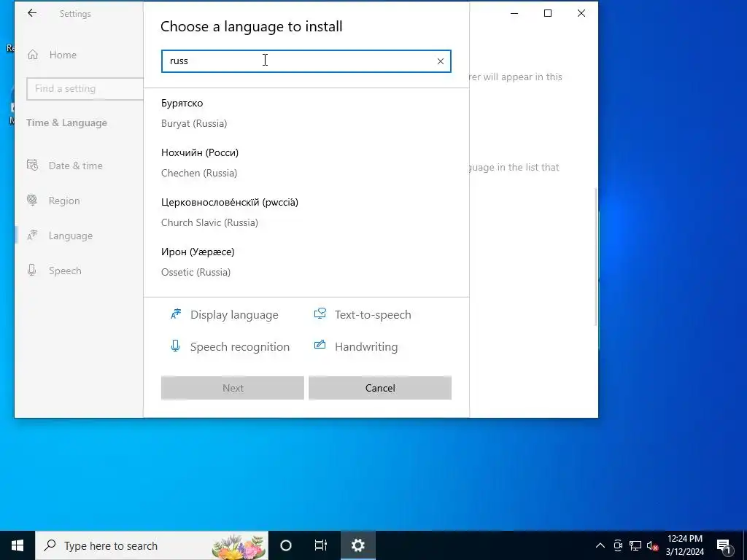Click the Settings back arrow
Image resolution: width=747 pixels, height=560 pixels.
[32, 13]
